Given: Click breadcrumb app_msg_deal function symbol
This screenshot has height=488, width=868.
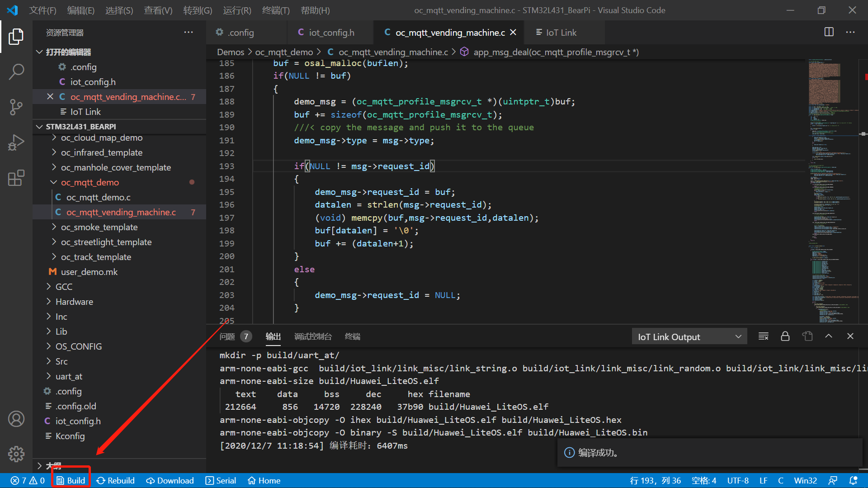Looking at the screenshot, I should 550,52.
